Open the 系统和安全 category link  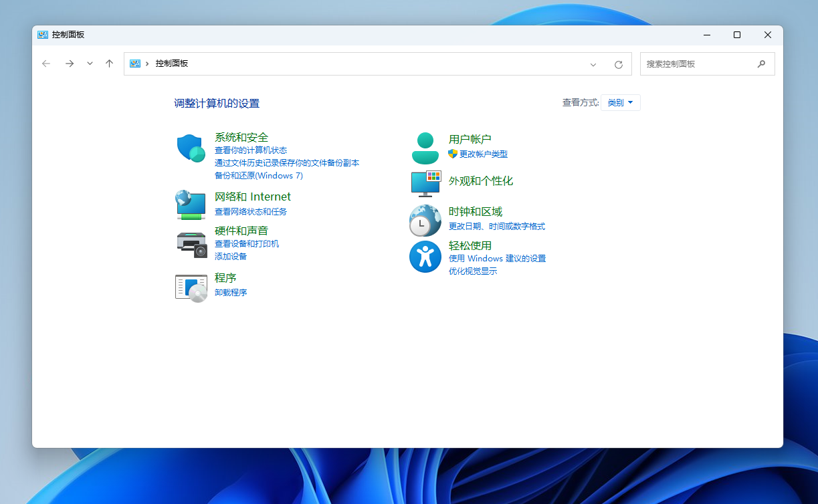click(241, 137)
